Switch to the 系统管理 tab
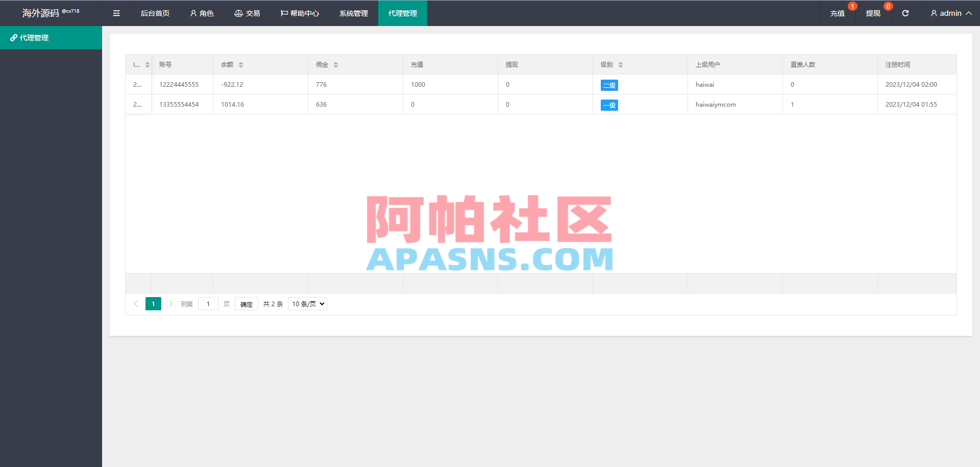The width and height of the screenshot is (980, 467). tap(353, 13)
